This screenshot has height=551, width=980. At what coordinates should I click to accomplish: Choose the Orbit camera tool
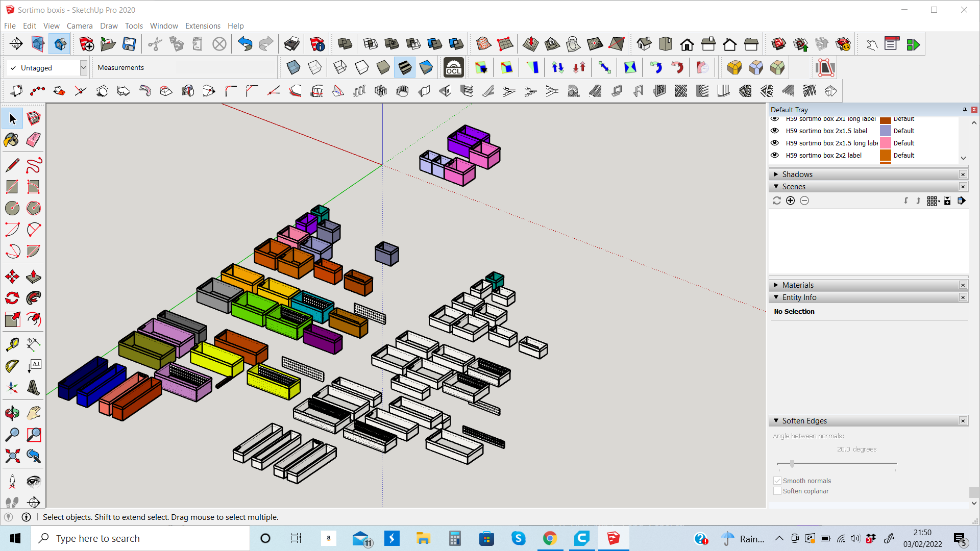click(12, 413)
